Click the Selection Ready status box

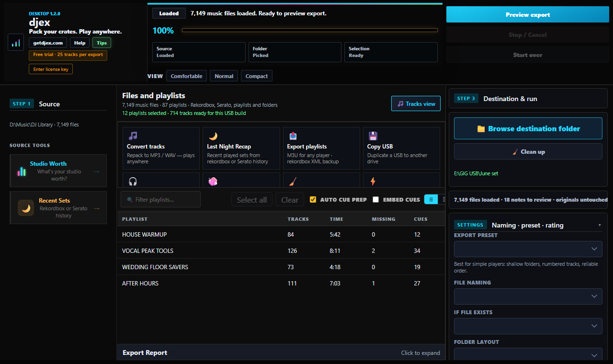tap(391, 52)
